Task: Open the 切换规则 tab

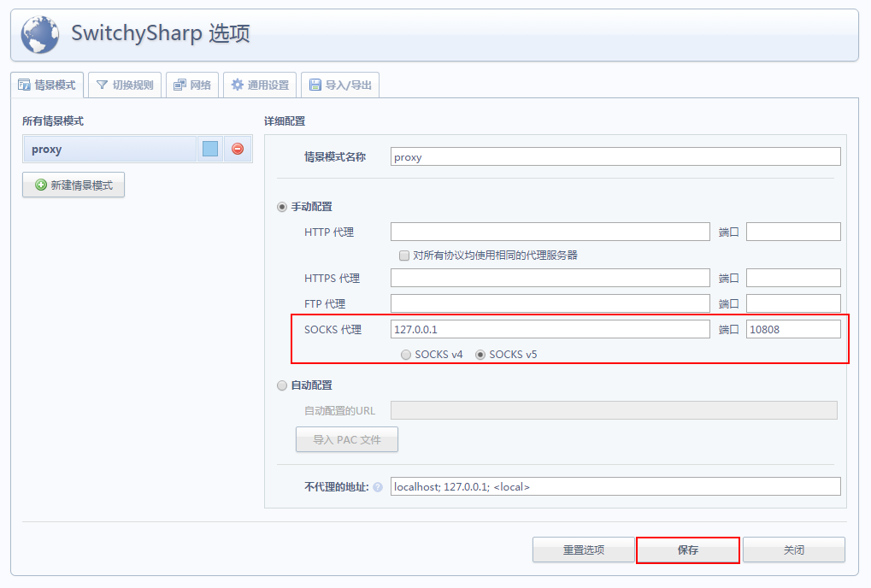Action: 125,85
